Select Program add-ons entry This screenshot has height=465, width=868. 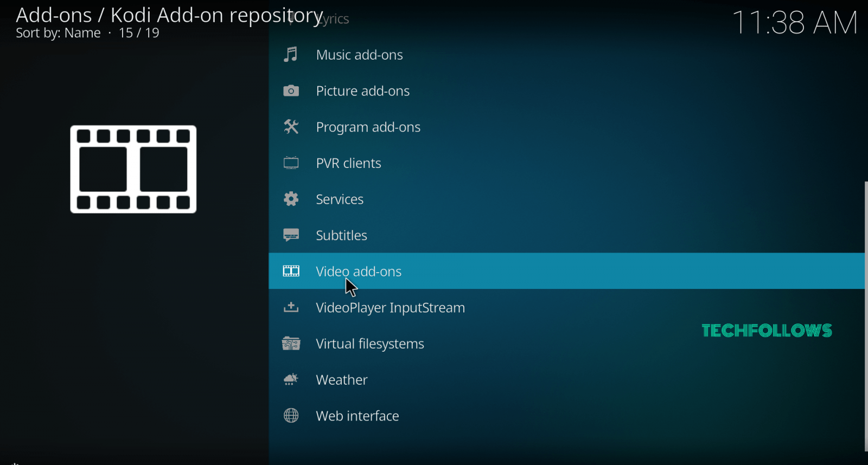[x=566, y=127]
